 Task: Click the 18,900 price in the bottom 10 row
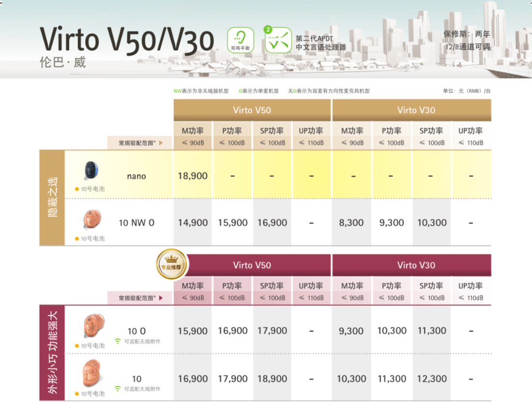coord(272,379)
